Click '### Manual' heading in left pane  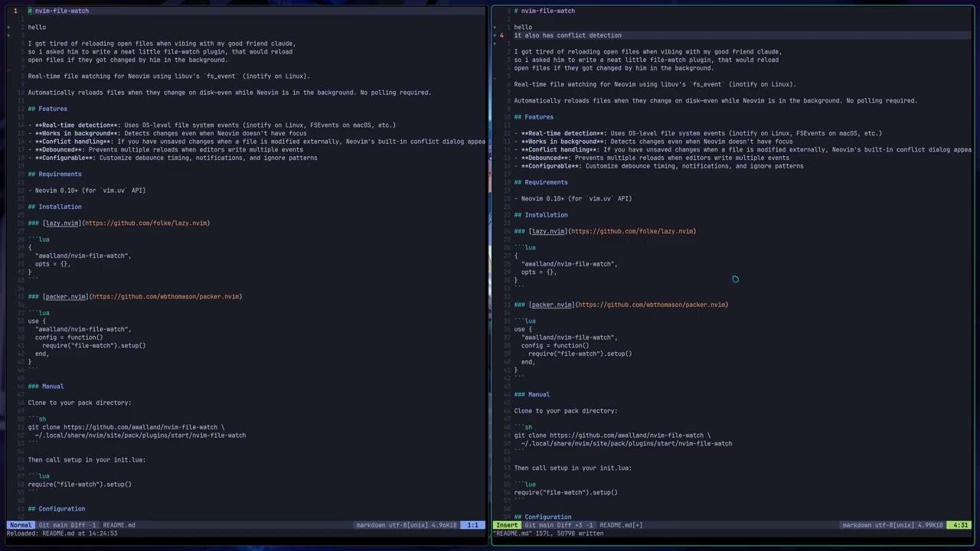coord(46,386)
